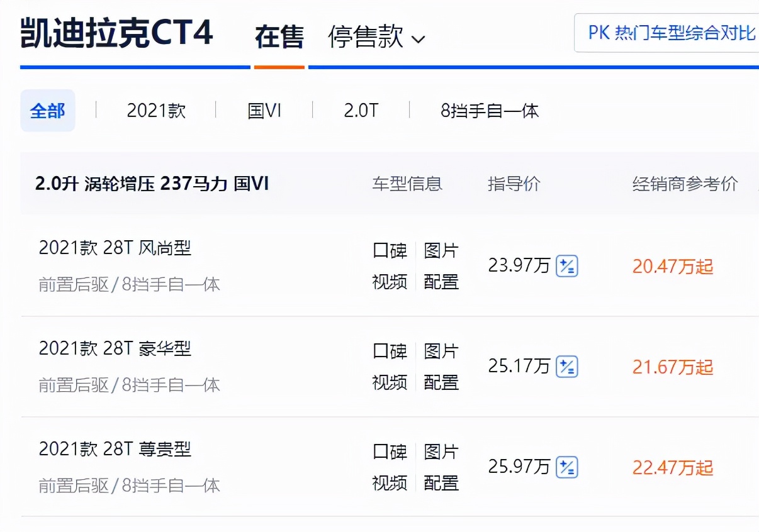The image size is (759, 532).
Task: Open 配置 for 28T 尊贵型
Action: tap(441, 482)
